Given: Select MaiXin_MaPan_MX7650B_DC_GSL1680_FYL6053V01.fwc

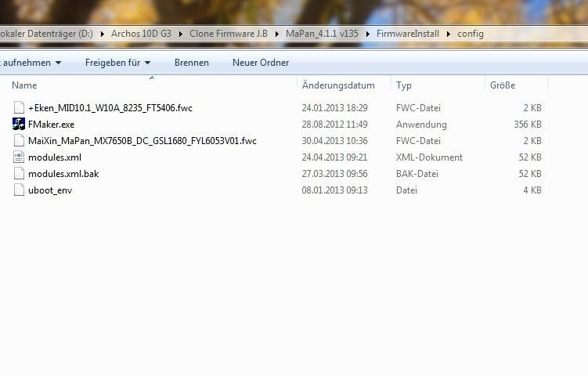Looking at the screenshot, I should click(x=142, y=141).
